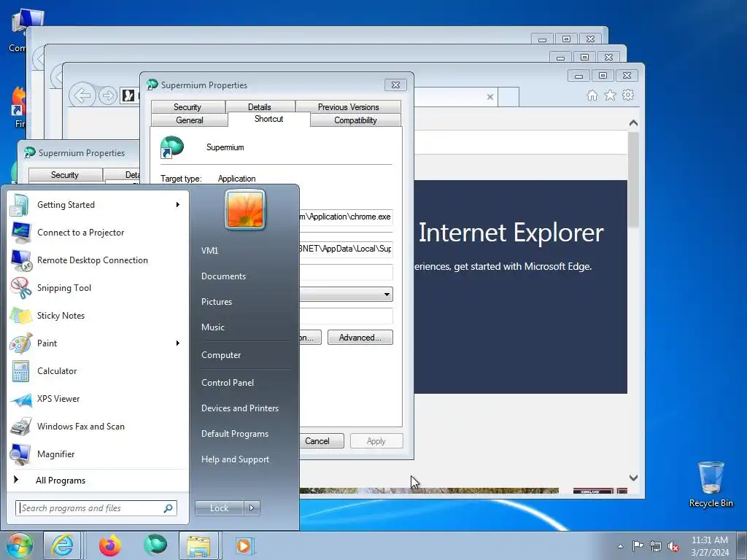Launch Windows Media Player from taskbar
The image size is (747, 560).
click(x=245, y=545)
